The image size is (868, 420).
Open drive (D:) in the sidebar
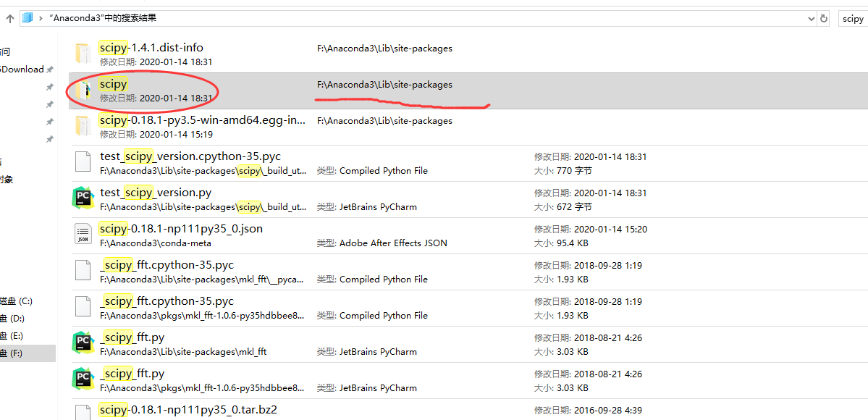(12, 319)
